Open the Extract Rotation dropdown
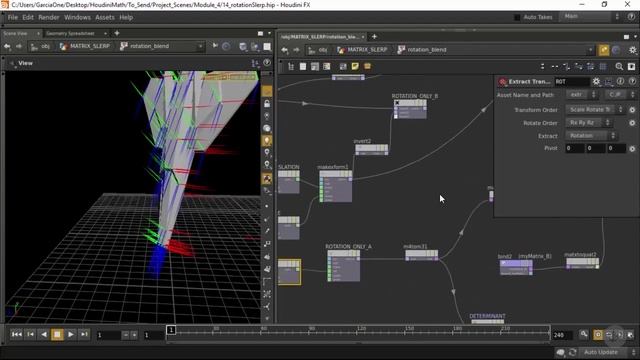The height and width of the screenshot is (360, 640). (x=591, y=136)
